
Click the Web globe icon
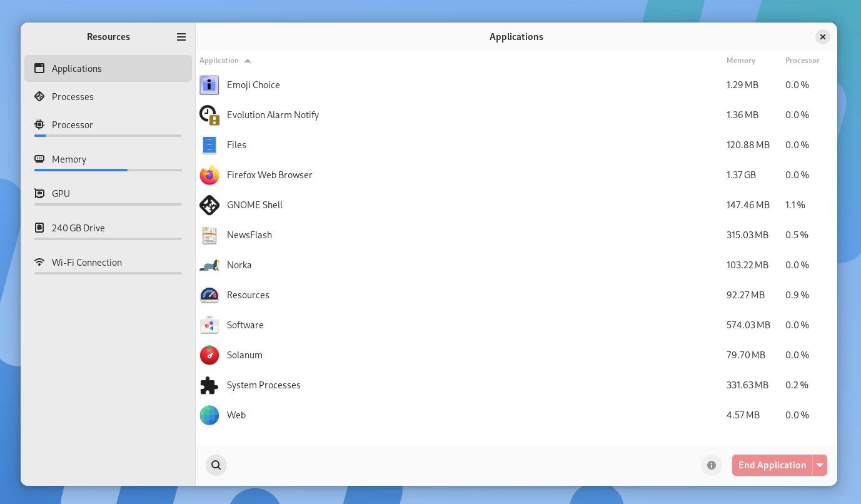[209, 415]
